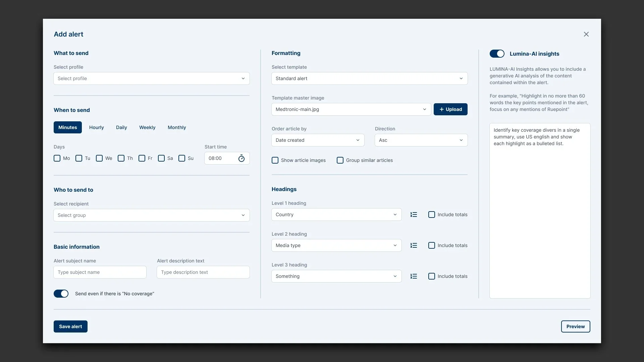644x362 pixels.
Task: Click the list icon beside Level 1 heading
Action: coord(414,215)
